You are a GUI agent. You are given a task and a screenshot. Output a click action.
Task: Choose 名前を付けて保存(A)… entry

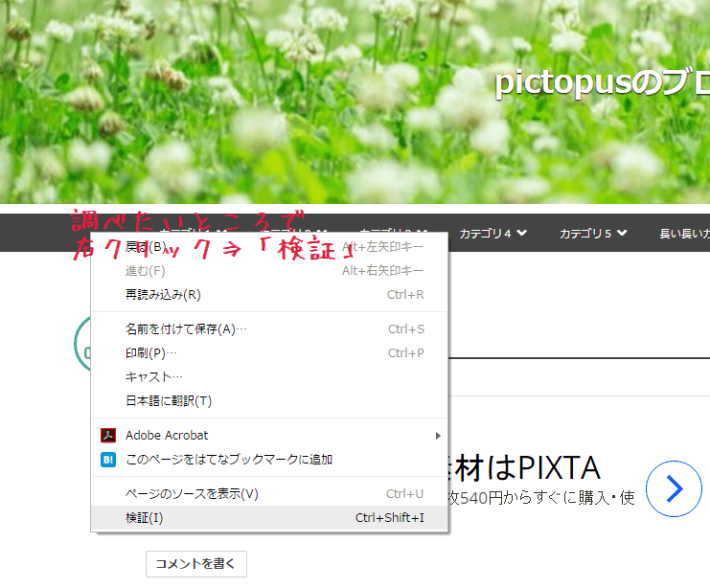[269, 329]
